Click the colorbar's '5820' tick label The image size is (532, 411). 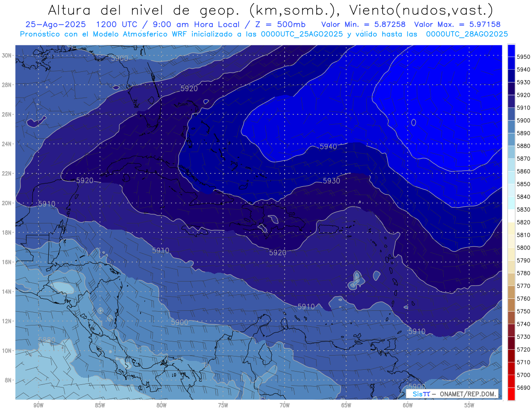pos(524,222)
